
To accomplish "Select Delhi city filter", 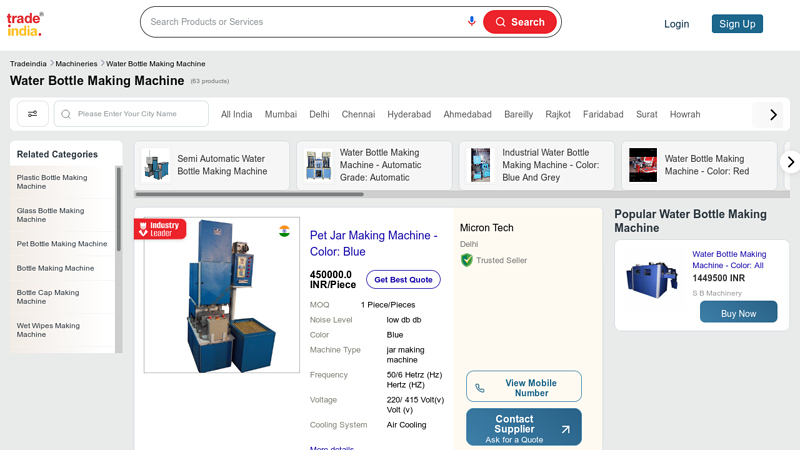I will [319, 114].
